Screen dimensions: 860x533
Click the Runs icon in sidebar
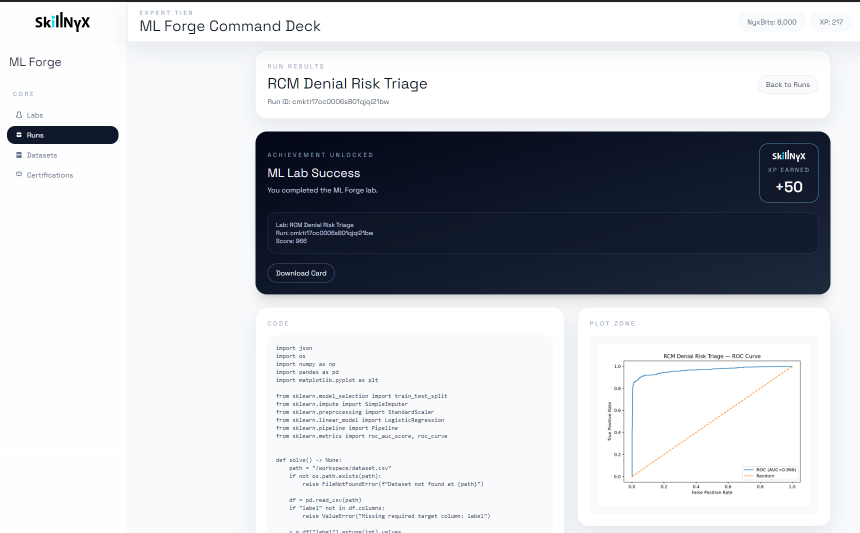(19, 135)
